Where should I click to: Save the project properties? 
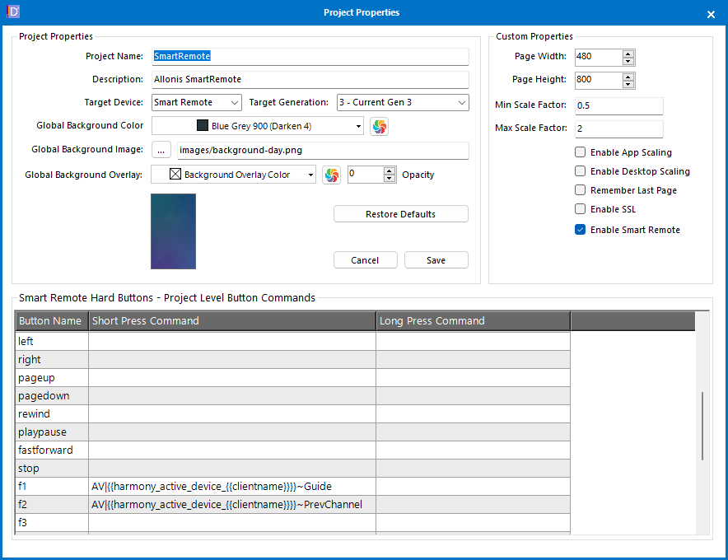436,260
